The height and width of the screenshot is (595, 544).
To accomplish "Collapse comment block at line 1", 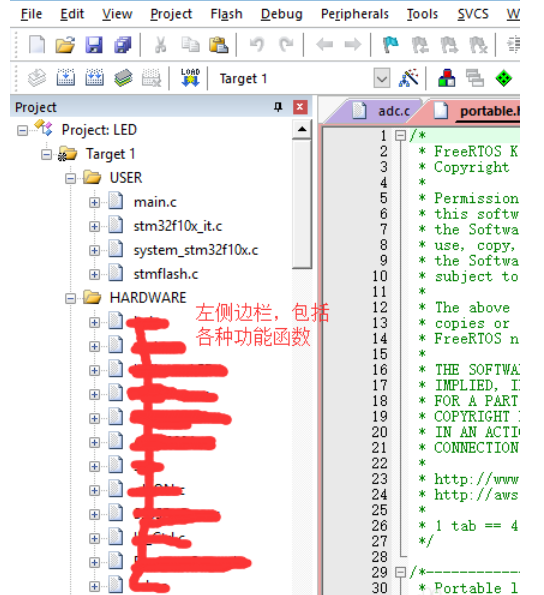I will 400,135.
